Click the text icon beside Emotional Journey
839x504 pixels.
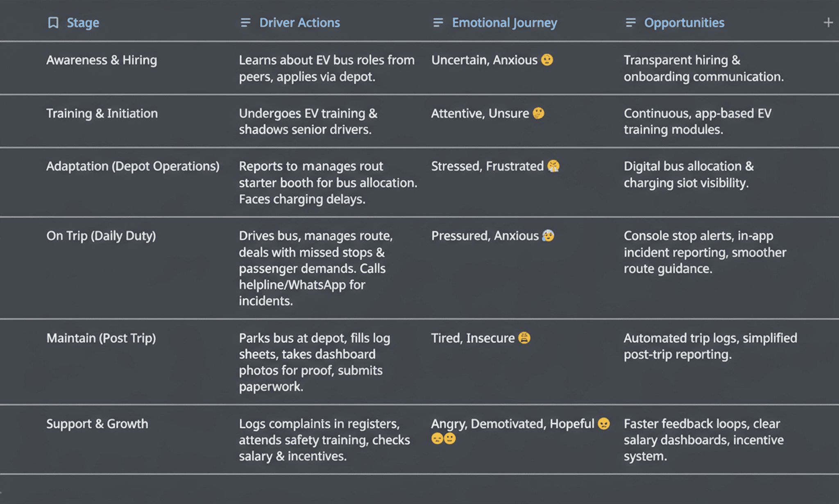click(x=438, y=23)
